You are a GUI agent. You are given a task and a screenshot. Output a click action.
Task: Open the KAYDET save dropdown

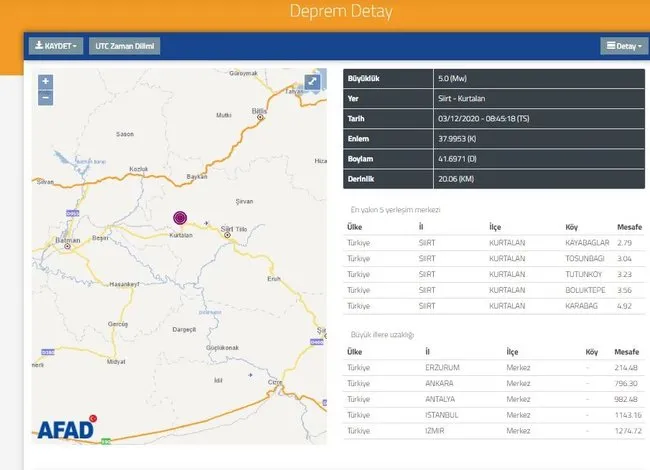[x=56, y=46]
